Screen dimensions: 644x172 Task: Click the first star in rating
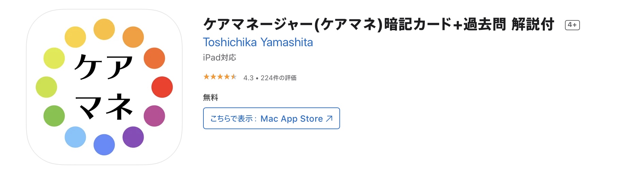click(x=206, y=77)
